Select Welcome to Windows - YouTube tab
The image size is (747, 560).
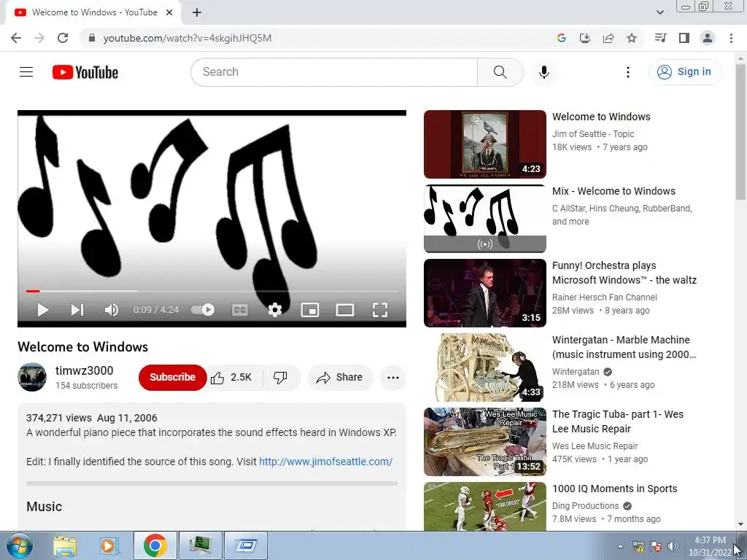click(94, 12)
